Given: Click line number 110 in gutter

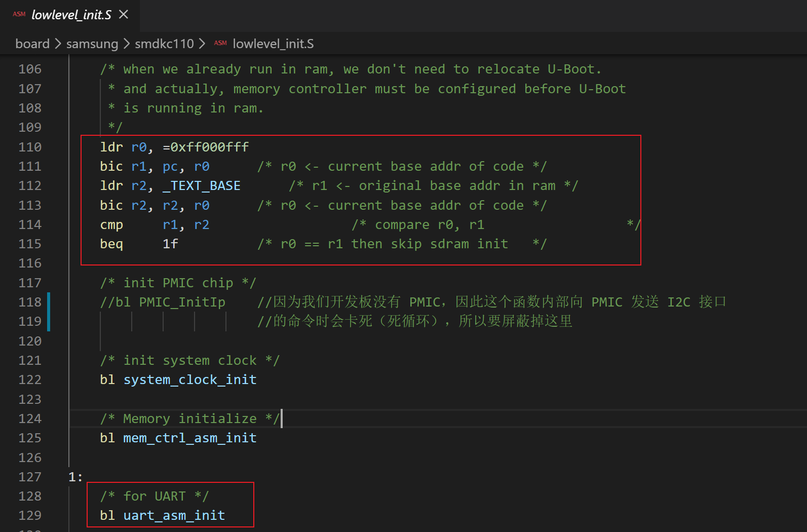Looking at the screenshot, I should pos(30,147).
